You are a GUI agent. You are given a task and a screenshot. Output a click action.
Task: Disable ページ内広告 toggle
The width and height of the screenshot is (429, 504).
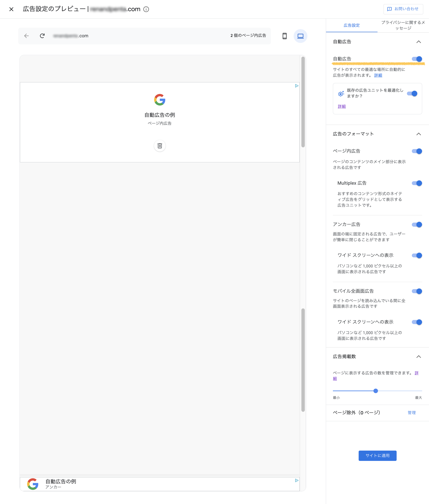[x=417, y=151]
